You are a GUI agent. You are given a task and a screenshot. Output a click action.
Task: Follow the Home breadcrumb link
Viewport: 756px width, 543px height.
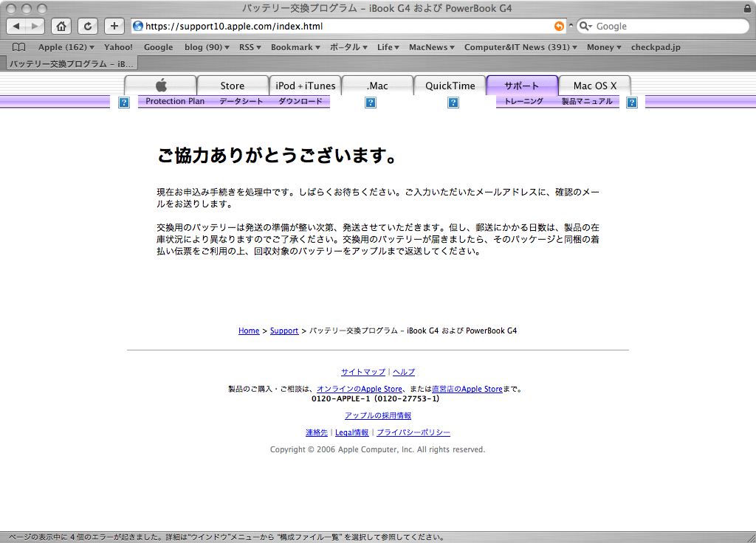click(249, 331)
